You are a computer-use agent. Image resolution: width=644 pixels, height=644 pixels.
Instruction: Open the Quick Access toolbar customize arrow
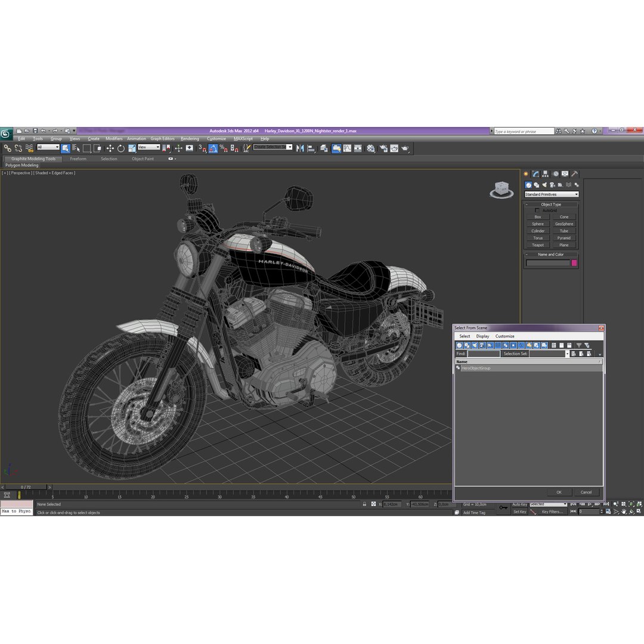pos(75,131)
